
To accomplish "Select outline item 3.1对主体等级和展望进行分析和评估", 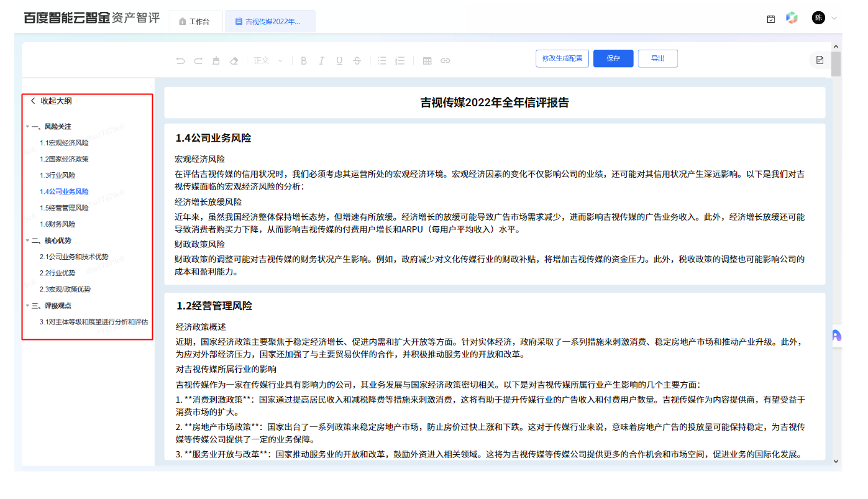I will pyautogui.click(x=94, y=322).
